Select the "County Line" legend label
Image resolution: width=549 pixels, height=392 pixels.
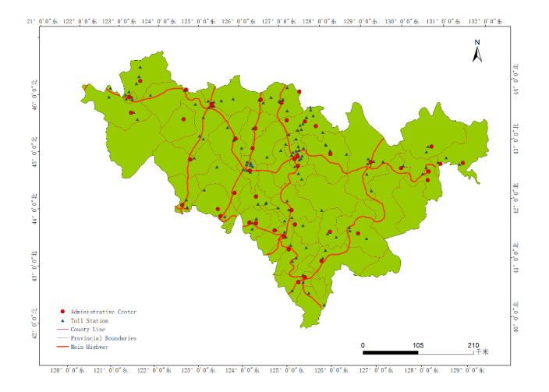click(x=87, y=330)
